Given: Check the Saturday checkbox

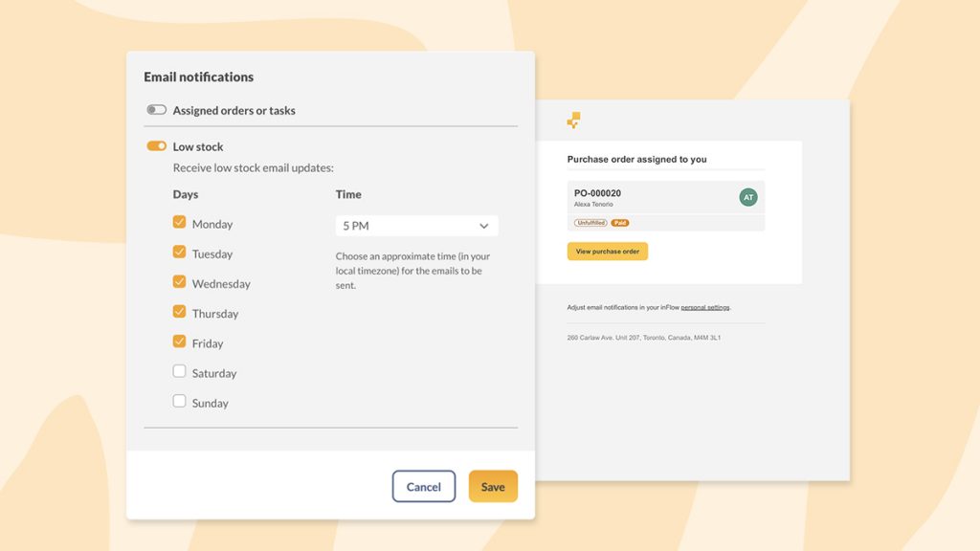Looking at the screenshot, I should coord(179,372).
